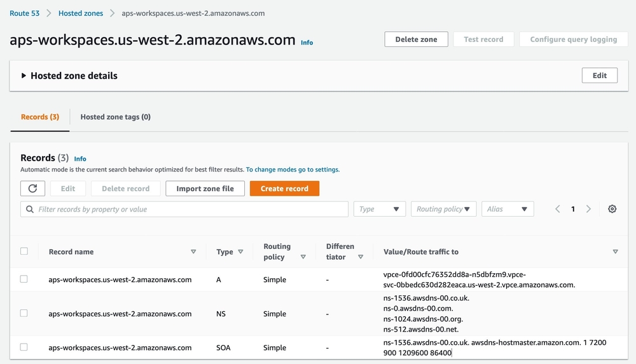Switch to Hosted zone tags (0) tab
The image size is (636, 364).
pos(116,117)
